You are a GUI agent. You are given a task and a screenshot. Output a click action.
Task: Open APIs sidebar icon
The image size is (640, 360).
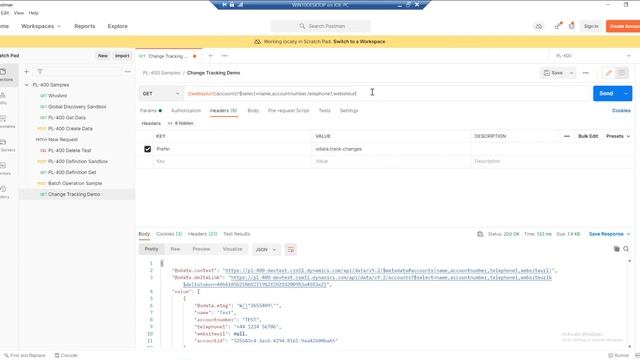pos(3,98)
